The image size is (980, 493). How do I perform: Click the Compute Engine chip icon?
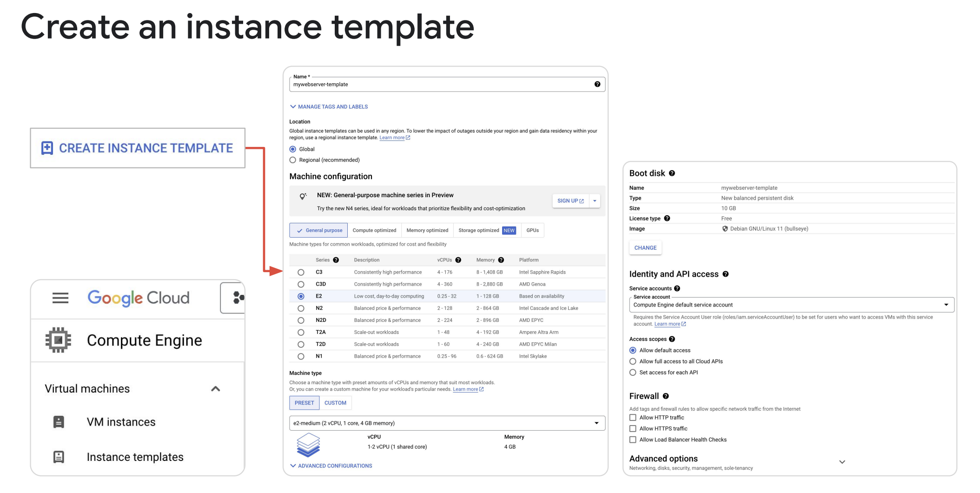58,340
